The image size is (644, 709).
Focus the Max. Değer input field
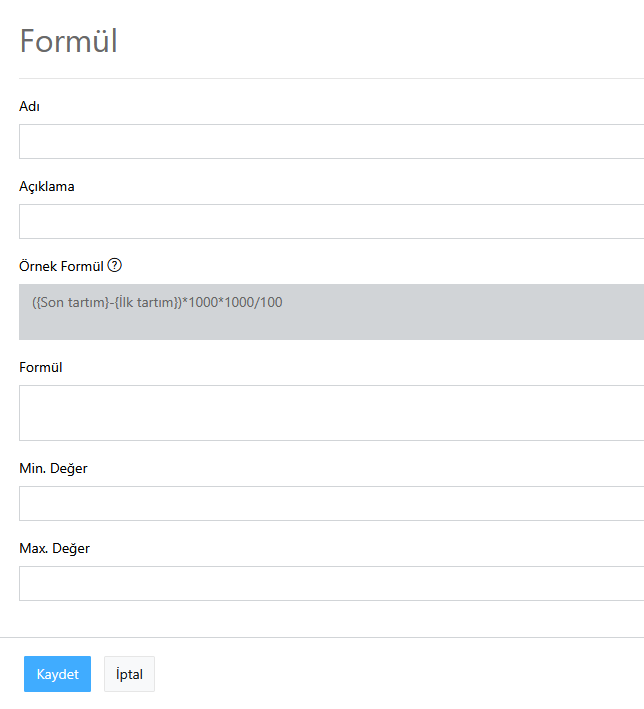pos(330,583)
